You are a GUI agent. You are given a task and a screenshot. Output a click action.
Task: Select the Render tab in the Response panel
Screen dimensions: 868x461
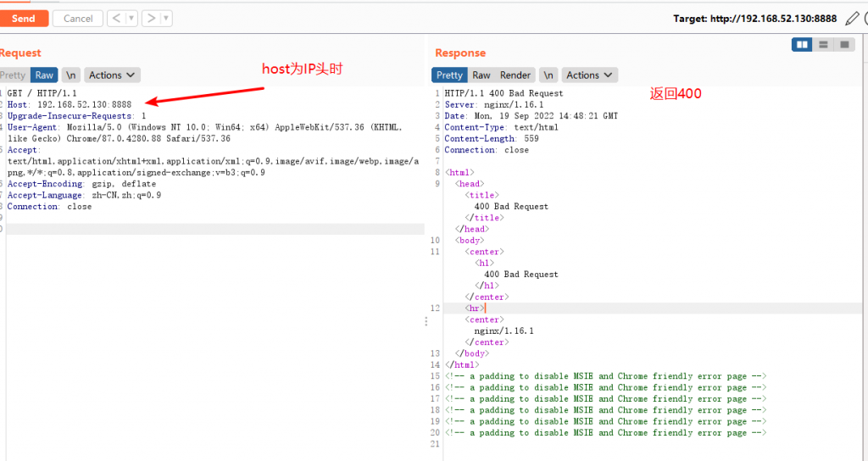pos(515,75)
